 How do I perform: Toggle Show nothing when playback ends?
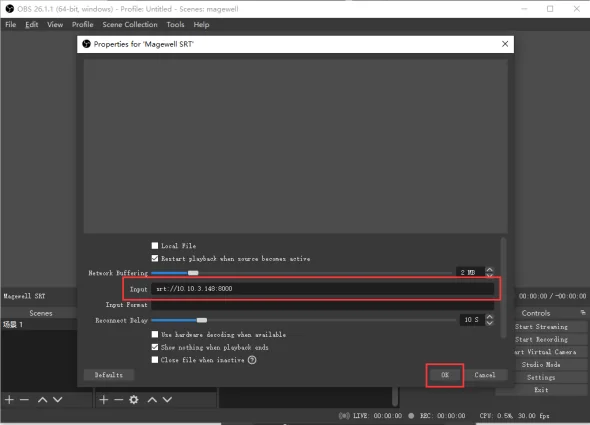[155, 347]
